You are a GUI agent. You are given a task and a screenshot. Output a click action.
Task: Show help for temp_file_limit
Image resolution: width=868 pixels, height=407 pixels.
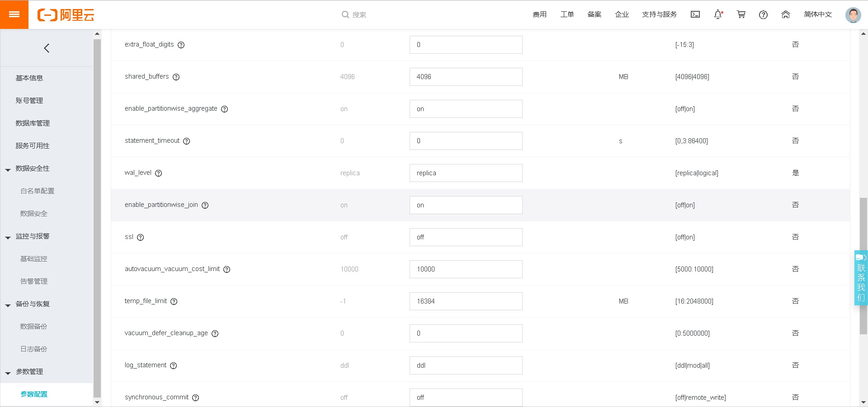tap(174, 301)
